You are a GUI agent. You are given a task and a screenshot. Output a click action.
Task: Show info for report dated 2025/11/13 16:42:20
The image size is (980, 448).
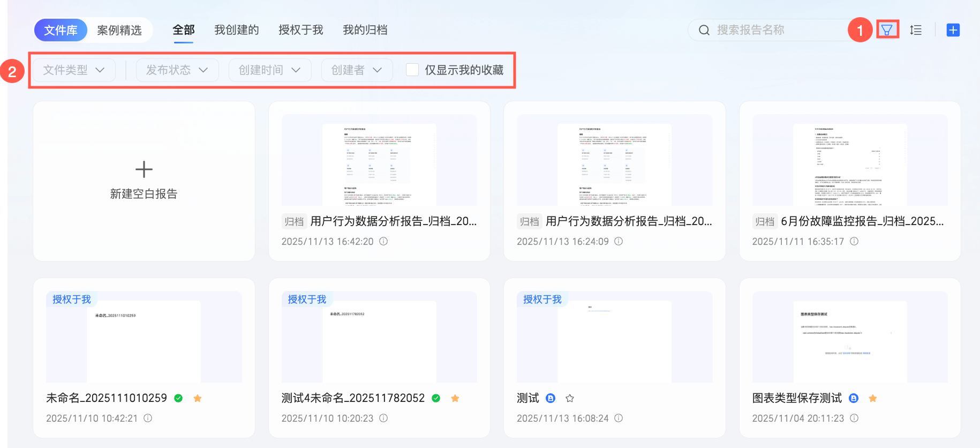(383, 241)
